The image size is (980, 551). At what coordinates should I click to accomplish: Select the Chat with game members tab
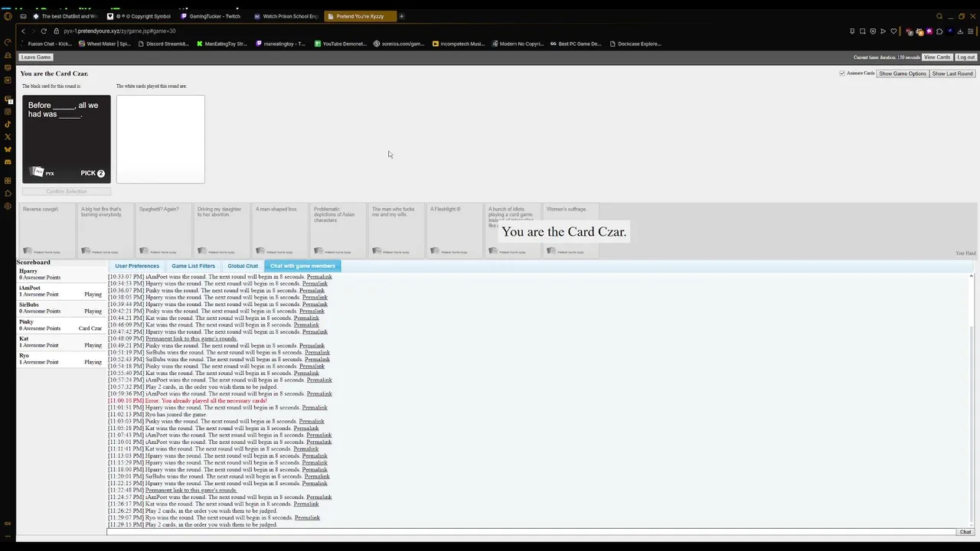pyautogui.click(x=302, y=266)
